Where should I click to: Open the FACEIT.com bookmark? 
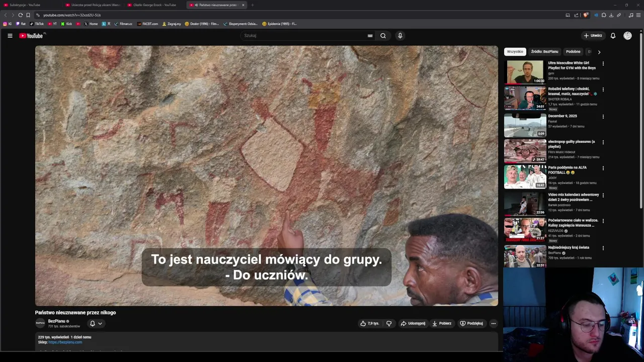(147, 24)
